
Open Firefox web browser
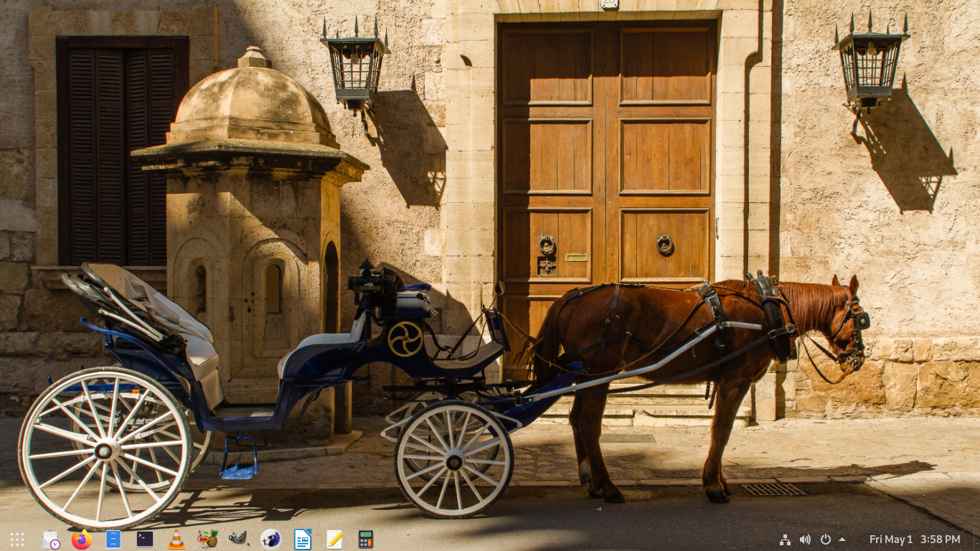pyautogui.click(x=82, y=540)
